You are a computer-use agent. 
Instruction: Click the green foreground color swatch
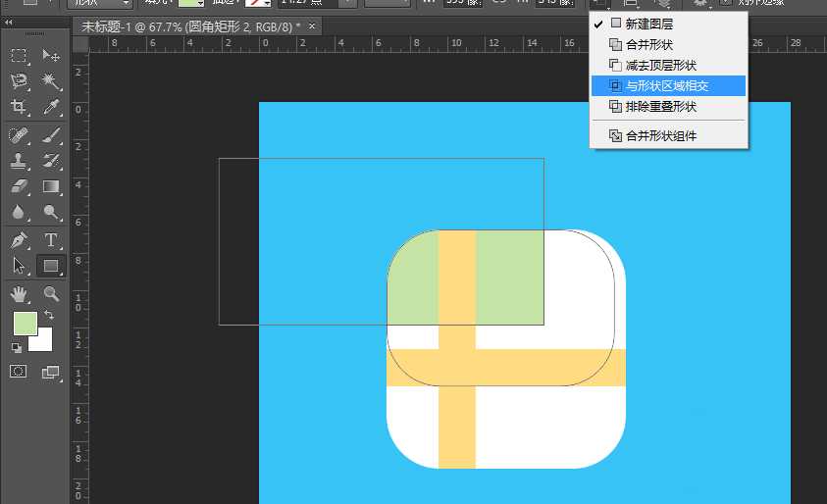click(x=24, y=322)
